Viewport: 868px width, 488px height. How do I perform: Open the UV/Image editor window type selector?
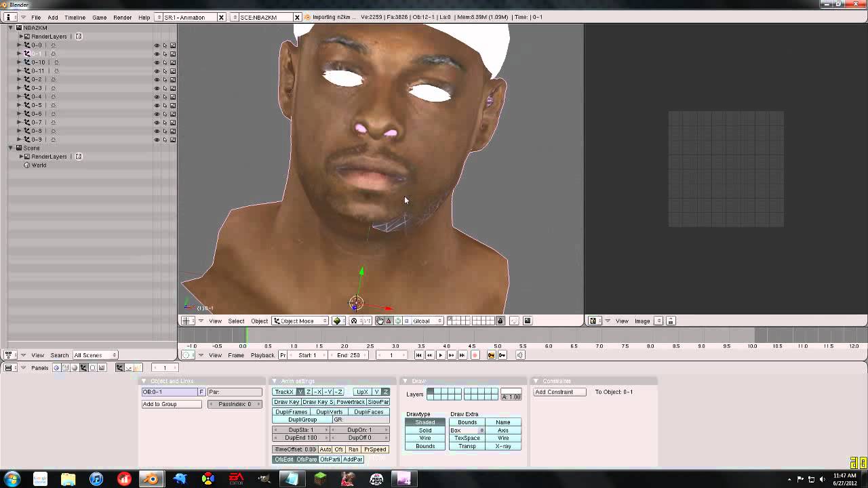tap(593, 321)
